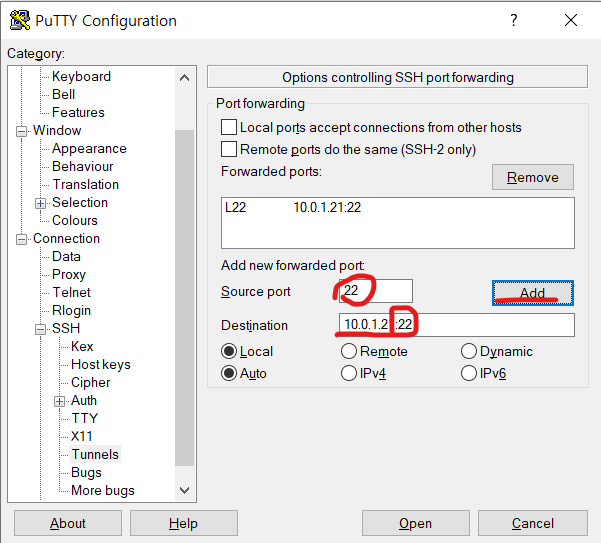Click the PuTTY icon in title bar

pos(20,20)
